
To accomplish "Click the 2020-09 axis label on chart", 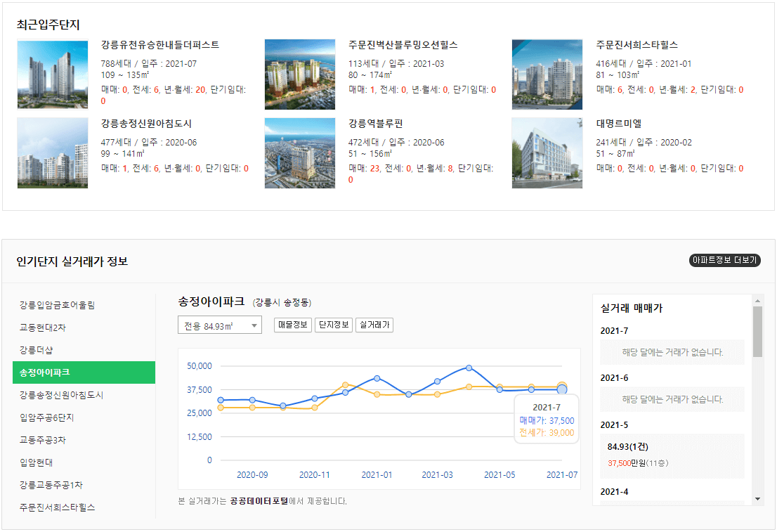I will 252,475.
